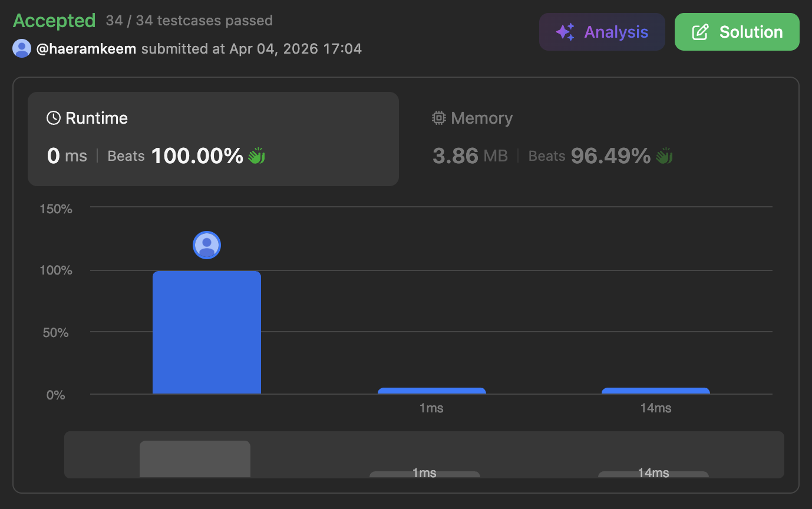Click the gray block in the overview strip
This screenshot has width=812, height=509.
pyautogui.click(x=195, y=459)
